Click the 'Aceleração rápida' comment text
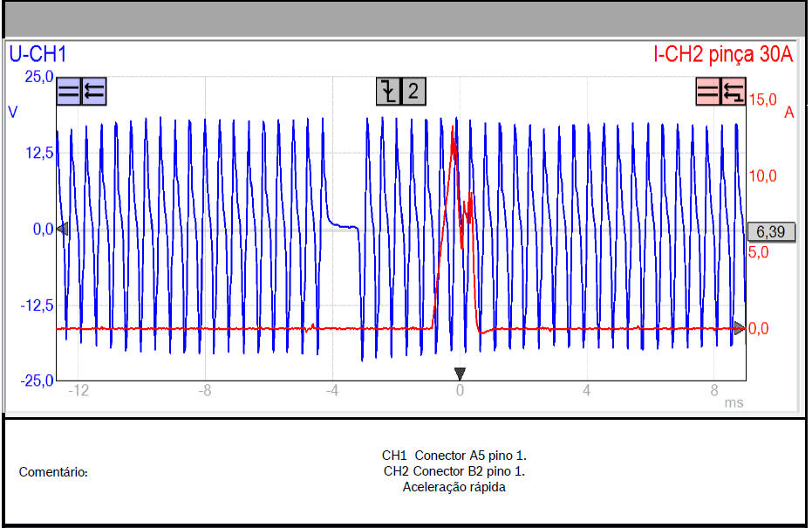 coord(454,487)
